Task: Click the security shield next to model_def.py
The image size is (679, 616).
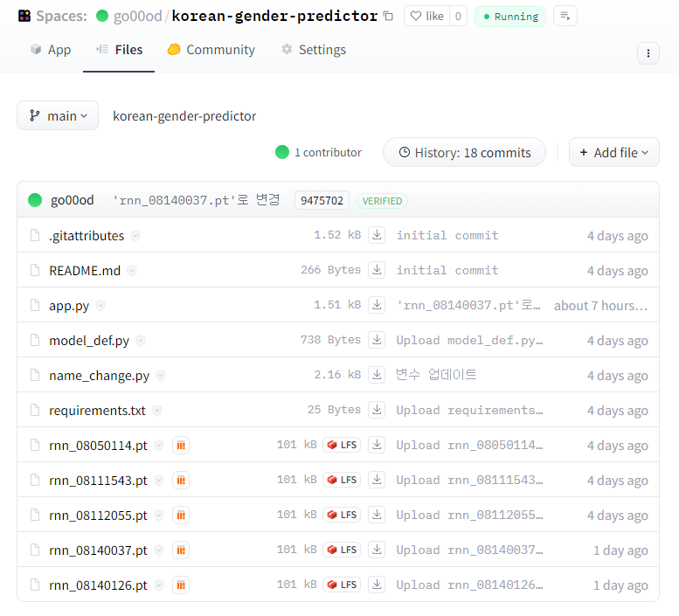Action: (141, 341)
